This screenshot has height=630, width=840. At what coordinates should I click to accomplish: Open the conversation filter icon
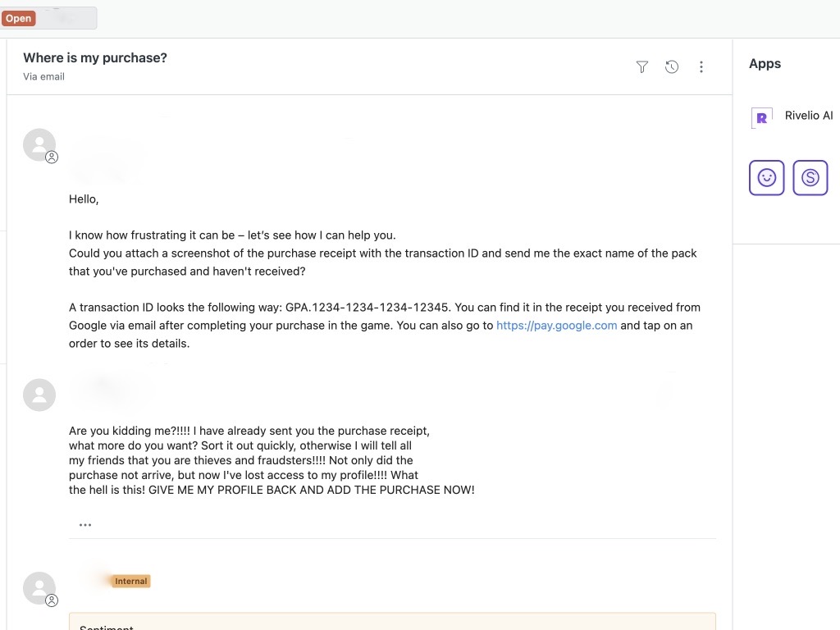tap(642, 67)
